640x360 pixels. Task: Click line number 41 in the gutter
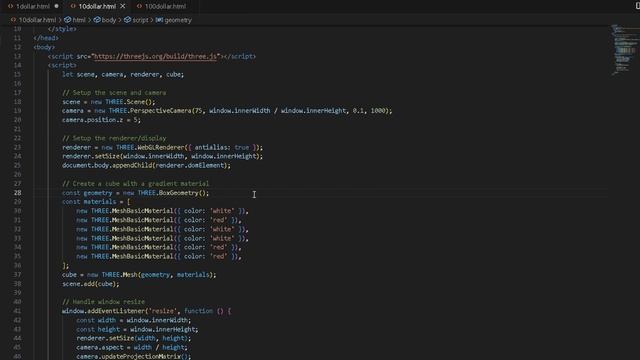(x=17, y=311)
